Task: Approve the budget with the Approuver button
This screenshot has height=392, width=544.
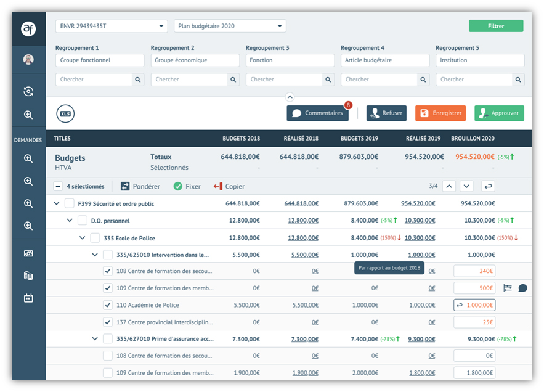Action: (x=501, y=113)
